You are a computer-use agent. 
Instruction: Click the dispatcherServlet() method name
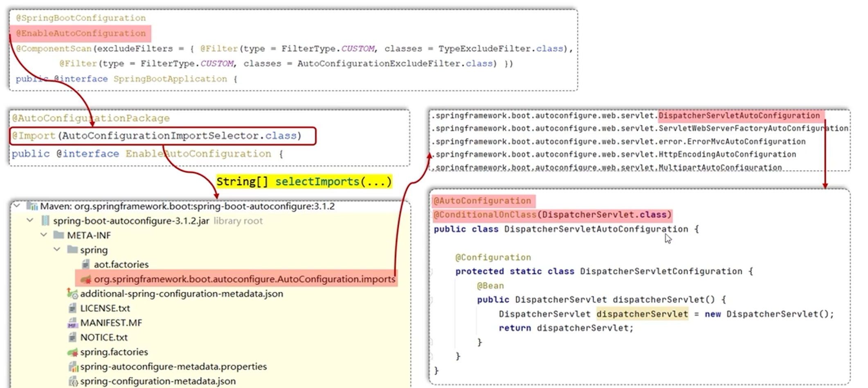tap(663, 300)
